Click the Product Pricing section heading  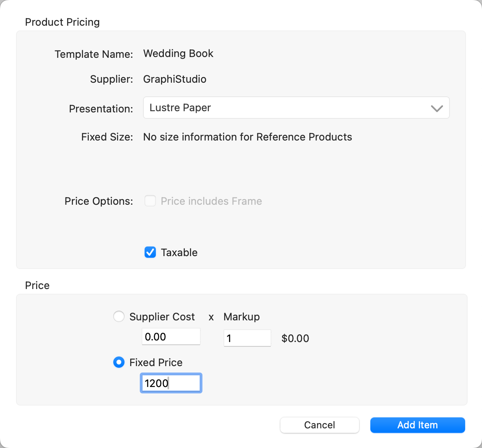point(62,22)
